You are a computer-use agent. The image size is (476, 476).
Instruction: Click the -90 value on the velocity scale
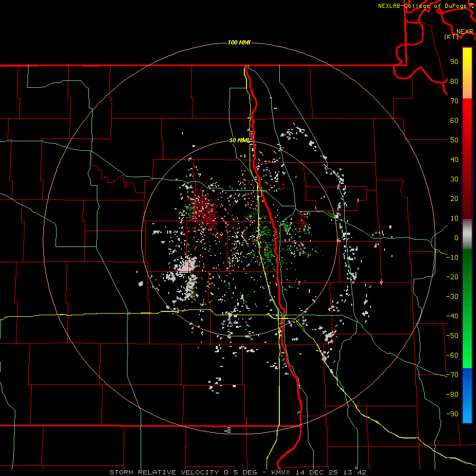(x=452, y=414)
